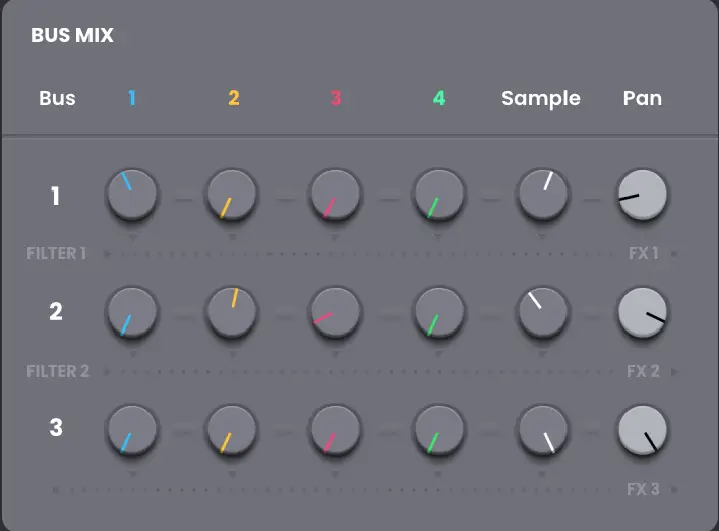
Task: Select the FX 1 routing label
Action: [x=643, y=253]
